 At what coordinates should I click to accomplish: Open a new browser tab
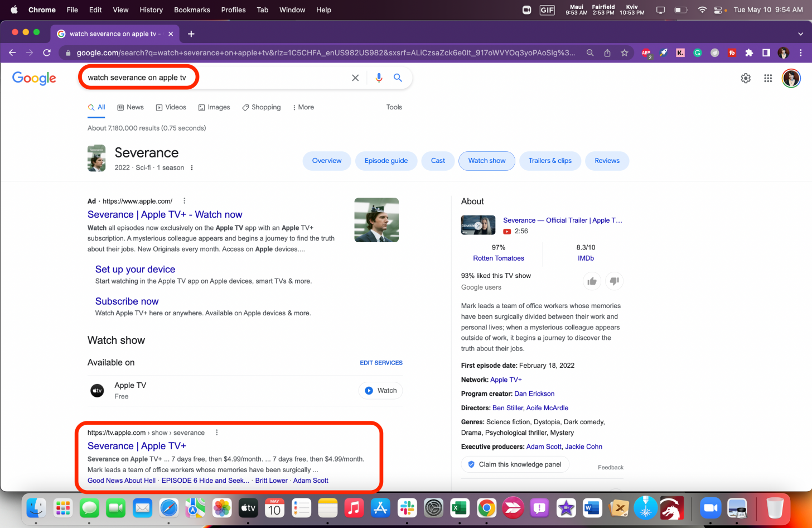[191, 33]
